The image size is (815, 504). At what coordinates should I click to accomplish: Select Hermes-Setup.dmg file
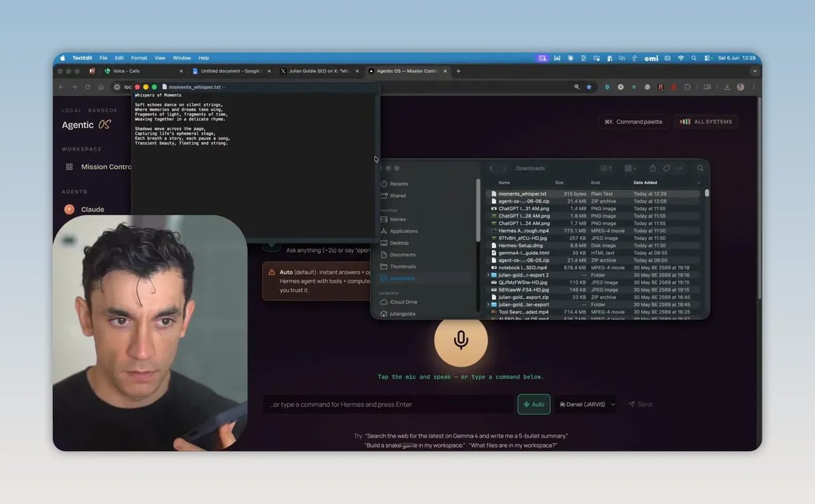pyautogui.click(x=593, y=246)
